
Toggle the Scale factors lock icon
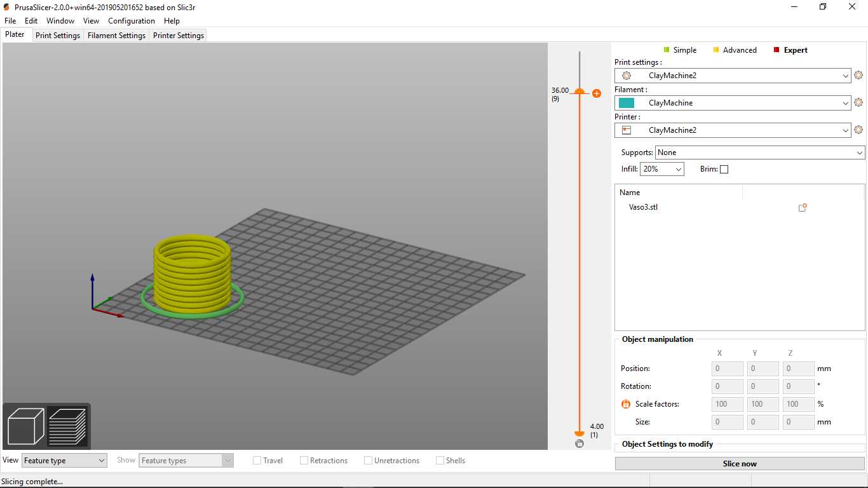click(x=625, y=404)
